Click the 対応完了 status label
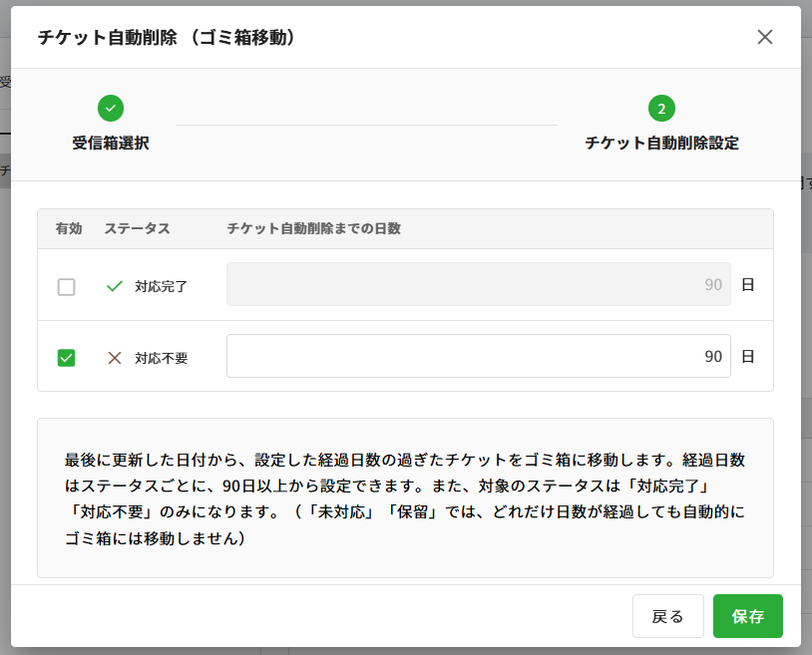 click(161, 286)
